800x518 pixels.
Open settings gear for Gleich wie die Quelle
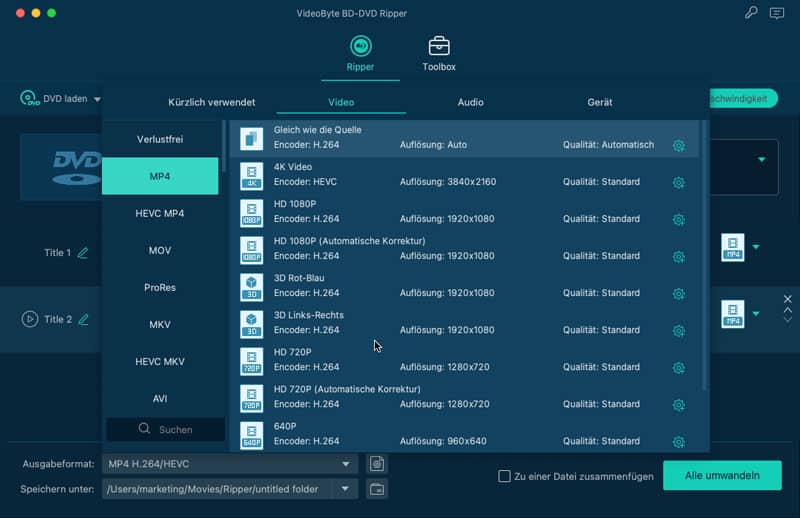(x=679, y=145)
